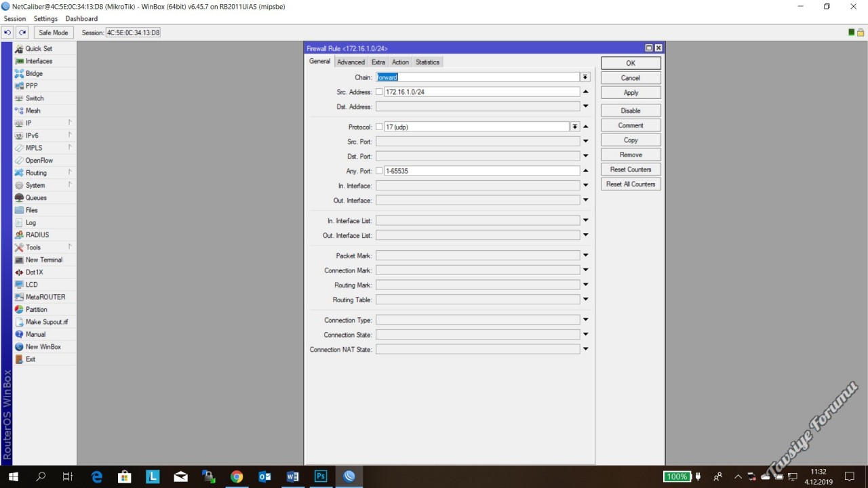868x488 pixels.
Task: Open the Settings menu
Action: click(45, 19)
